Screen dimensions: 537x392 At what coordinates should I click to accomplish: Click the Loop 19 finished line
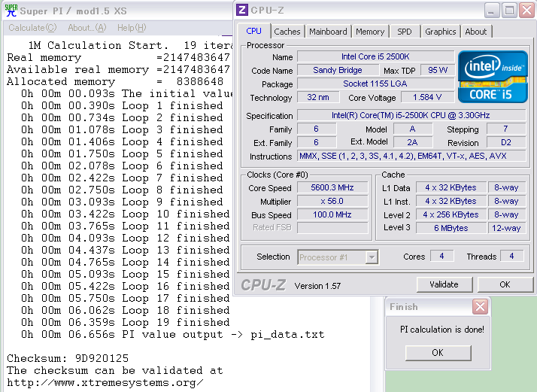(126, 323)
